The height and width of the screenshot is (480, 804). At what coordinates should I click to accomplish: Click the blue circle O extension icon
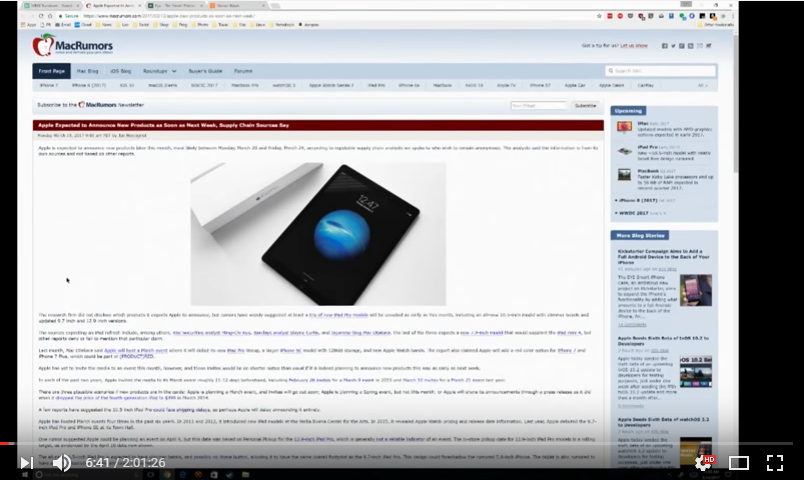(x=692, y=16)
